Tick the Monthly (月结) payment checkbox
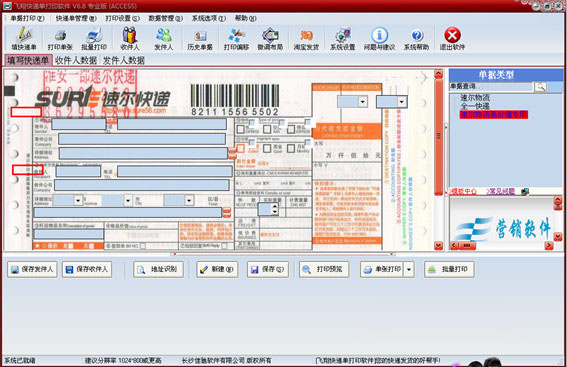The width and height of the screenshot is (567, 367). click(x=291, y=148)
